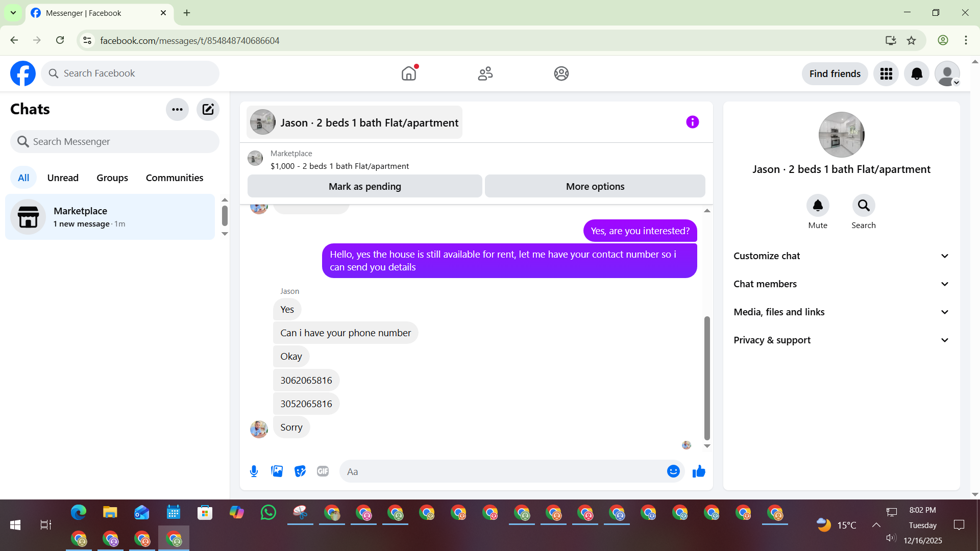Image resolution: width=980 pixels, height=551 pixels.
Task: Select the All chats filter
Action: [23, 178]
